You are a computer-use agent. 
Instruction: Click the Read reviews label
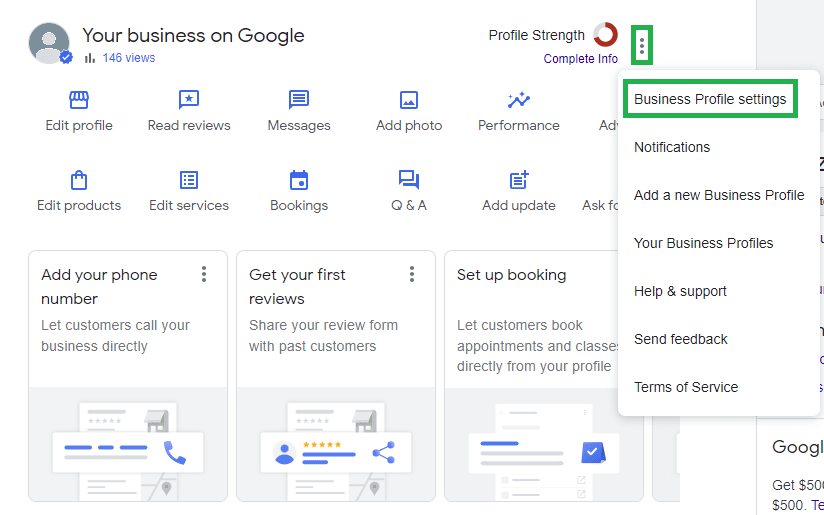point(189,126)
